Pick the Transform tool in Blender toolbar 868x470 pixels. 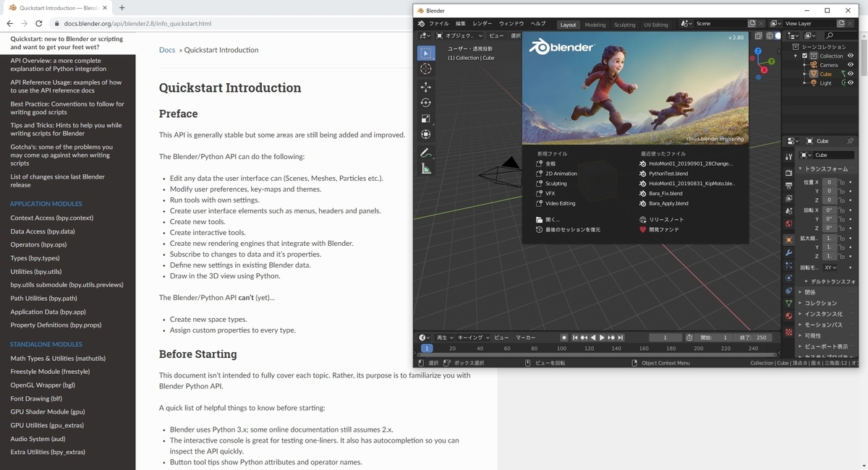coord(426,134)
